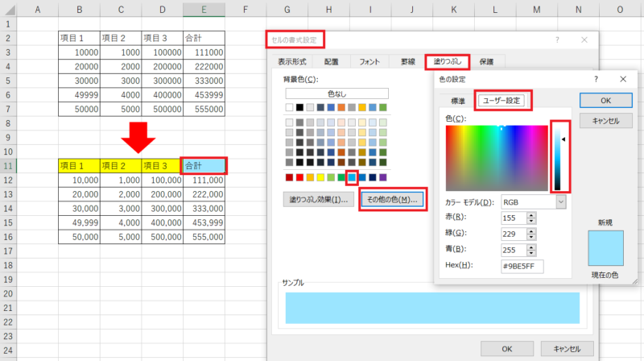Click the luminance slider bar
Screen dimensions: 644x361
[x=557, y=158]
